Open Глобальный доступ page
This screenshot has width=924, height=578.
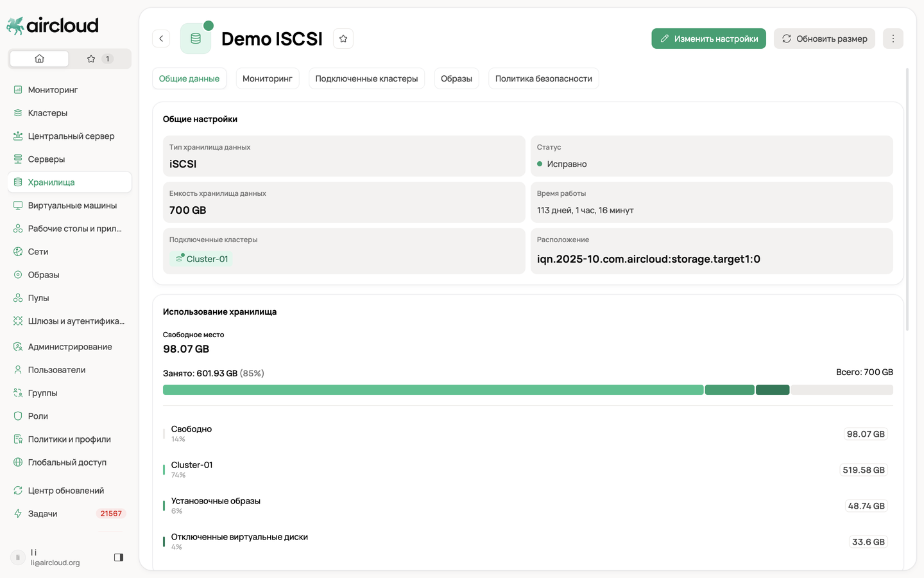click(x=69, y=462)
